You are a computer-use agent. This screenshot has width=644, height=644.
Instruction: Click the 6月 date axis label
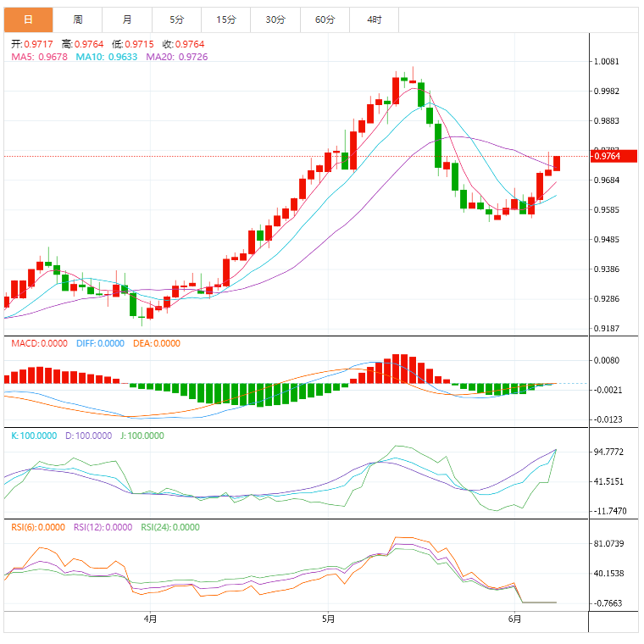[514, 619]
